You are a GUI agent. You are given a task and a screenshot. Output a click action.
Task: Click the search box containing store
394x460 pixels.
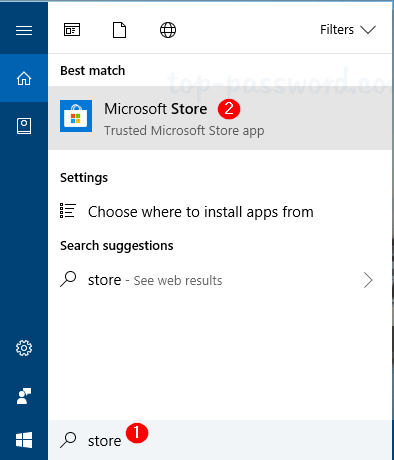point(220,440)
